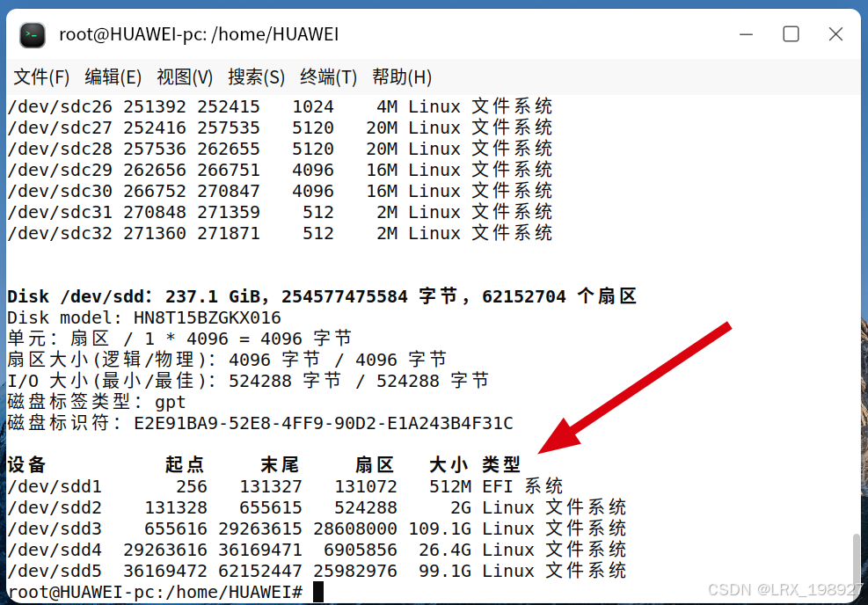Click the /dev/sdd4 device name
The width and height of the screenshot is (868, 605).
click(55, 550)
